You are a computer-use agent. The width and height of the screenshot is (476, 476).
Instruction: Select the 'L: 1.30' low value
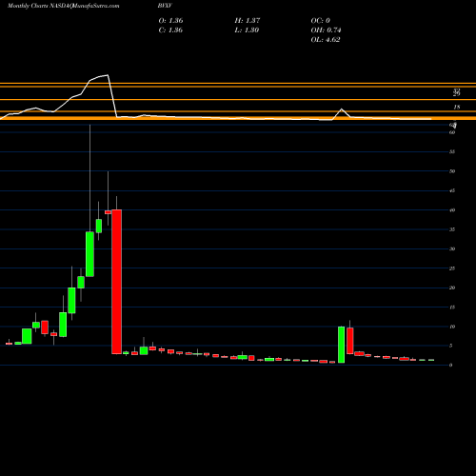[247, 30]
